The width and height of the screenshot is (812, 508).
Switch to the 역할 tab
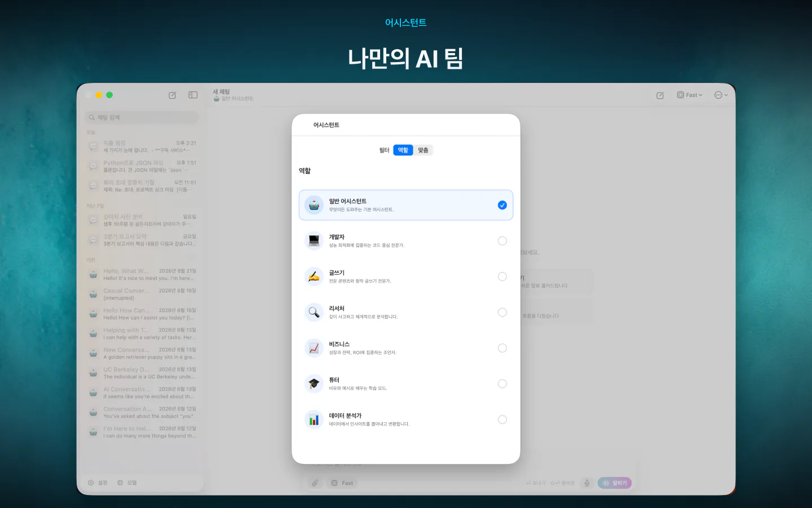[403, 150]
